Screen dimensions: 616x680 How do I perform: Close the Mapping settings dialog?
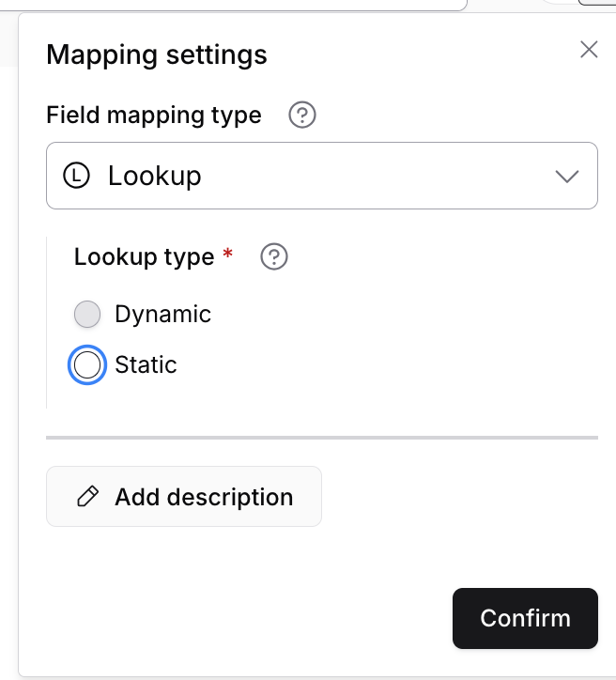tap(589, 50)
